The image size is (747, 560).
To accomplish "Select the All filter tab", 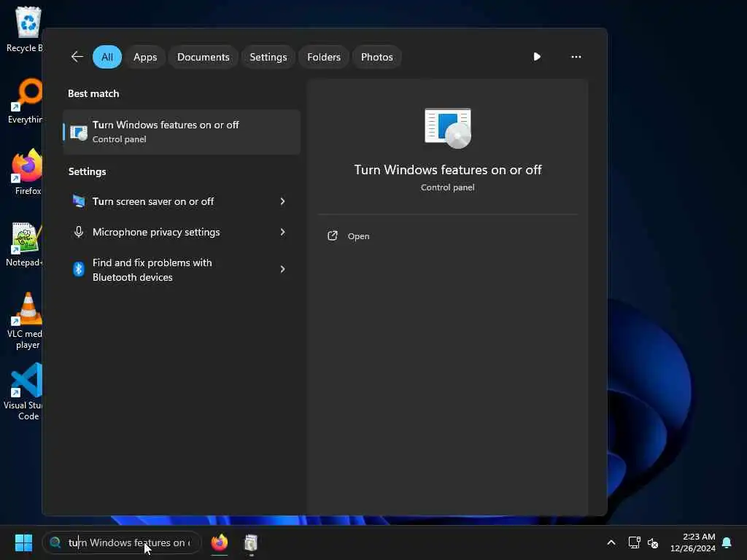I will [x=107, y=57].
